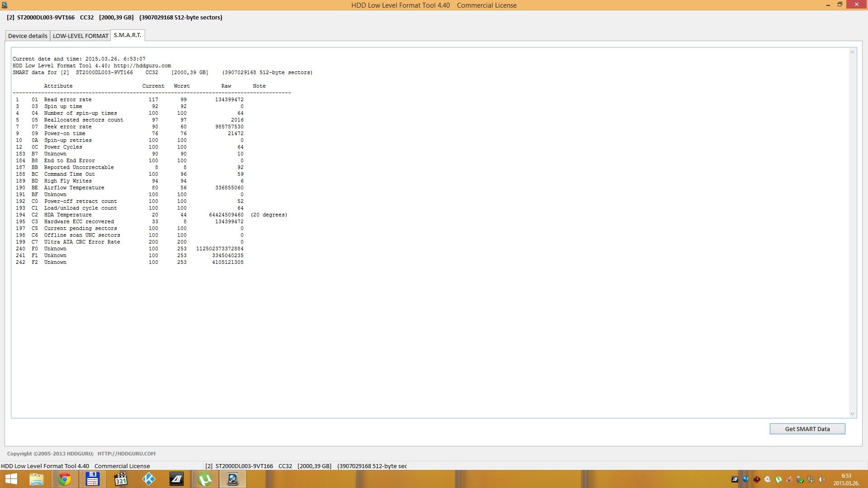
Task: Click the 'Ultra ATA CRC Error Rate' row
Action: click(x=130, y=242)
